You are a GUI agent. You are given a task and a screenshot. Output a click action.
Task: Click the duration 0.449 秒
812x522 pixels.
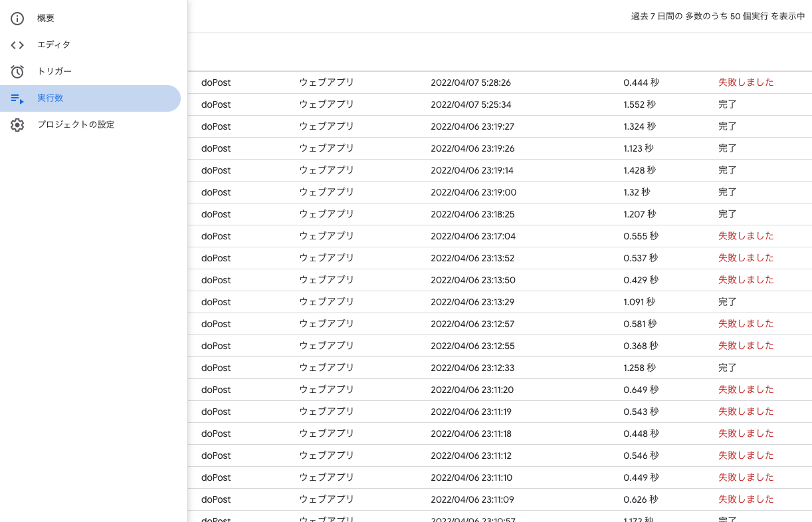tap(641, 477)
